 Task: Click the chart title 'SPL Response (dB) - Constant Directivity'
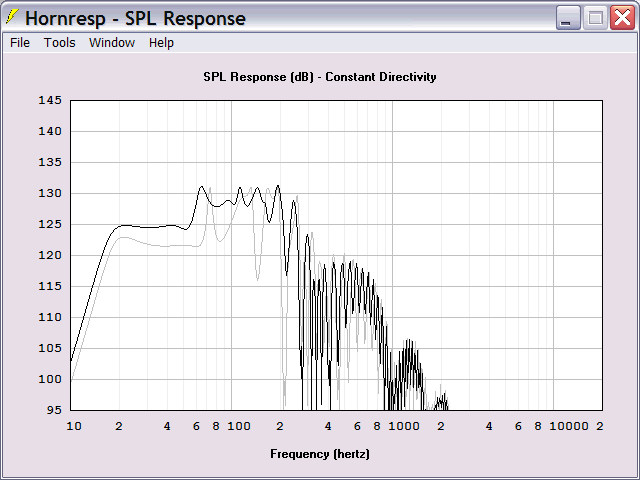320,77
